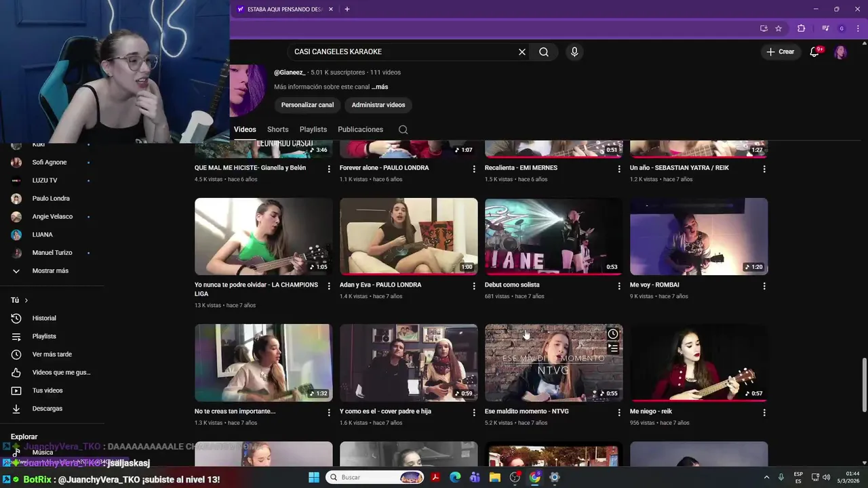This screenshot has width=868, height=488.
Task: Open Sofi Agnone subscription
Action: (50, 163)
